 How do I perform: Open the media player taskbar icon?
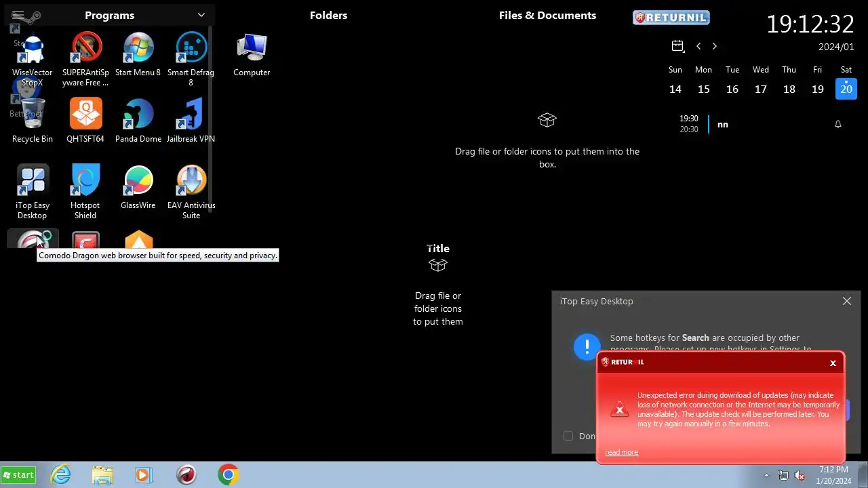click(x=142, y=474)
